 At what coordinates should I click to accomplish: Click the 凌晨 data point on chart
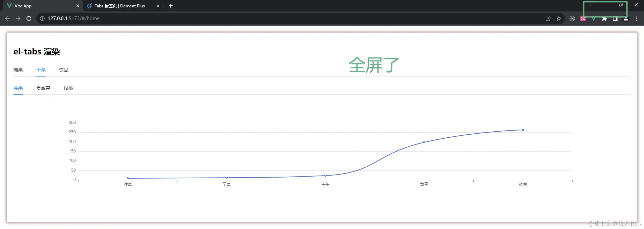128,178
